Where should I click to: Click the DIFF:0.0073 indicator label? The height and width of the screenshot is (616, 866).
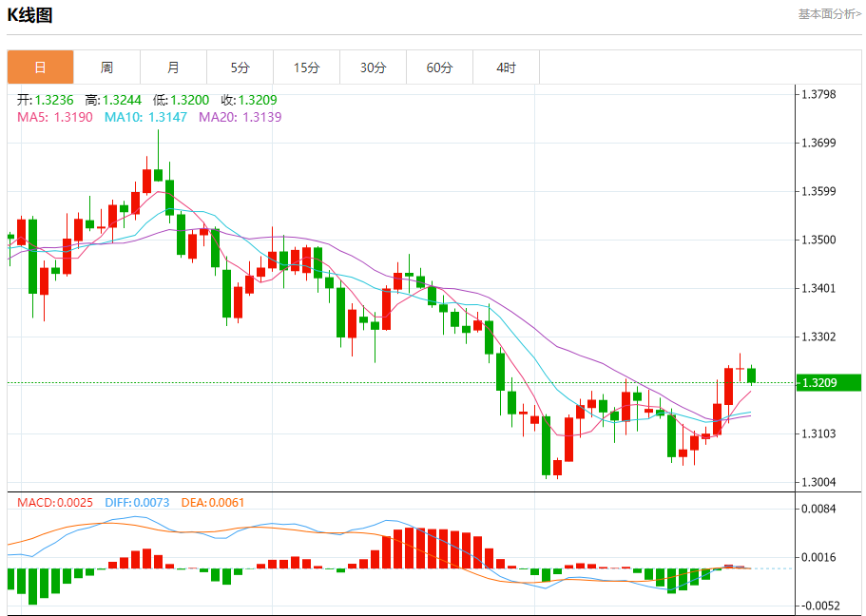pyautogui.click(x=137, y=502)
